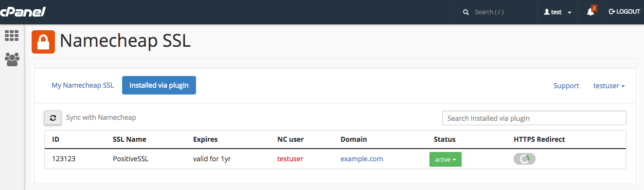Open the test user dropdown in header
644x190 pixels.
557,12
